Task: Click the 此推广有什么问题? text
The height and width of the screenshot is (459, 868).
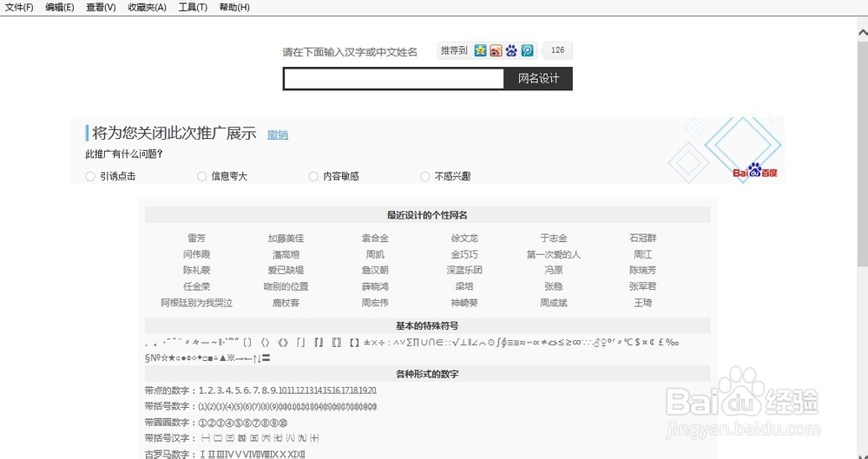Action: tap(124, 154)
